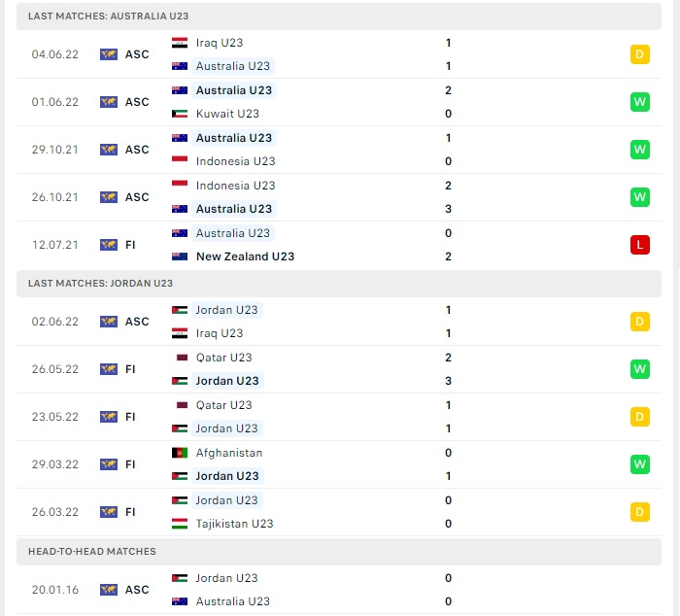The height and width of the screenshot is (616, 680).
Task: Open the Kuwait U23 team link
Action: tap(227, 114)
